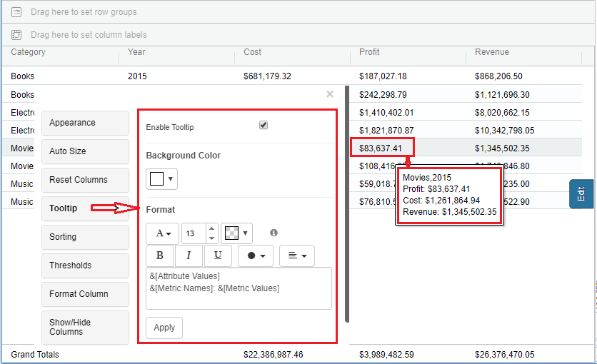Open the font family dropdown
Screen dimensions: 597x364
[163, 233]
